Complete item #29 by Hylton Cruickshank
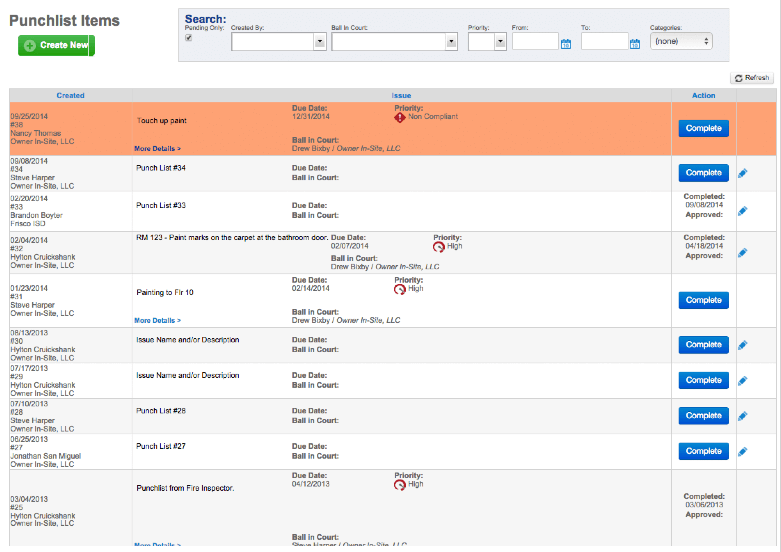 coord(703,380)
